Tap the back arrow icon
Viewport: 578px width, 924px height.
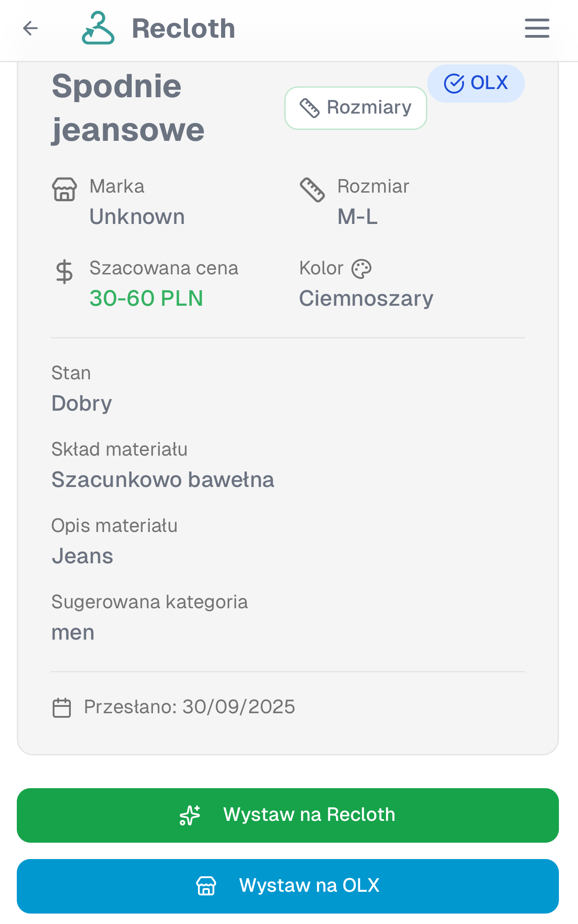tap(30, 28)
